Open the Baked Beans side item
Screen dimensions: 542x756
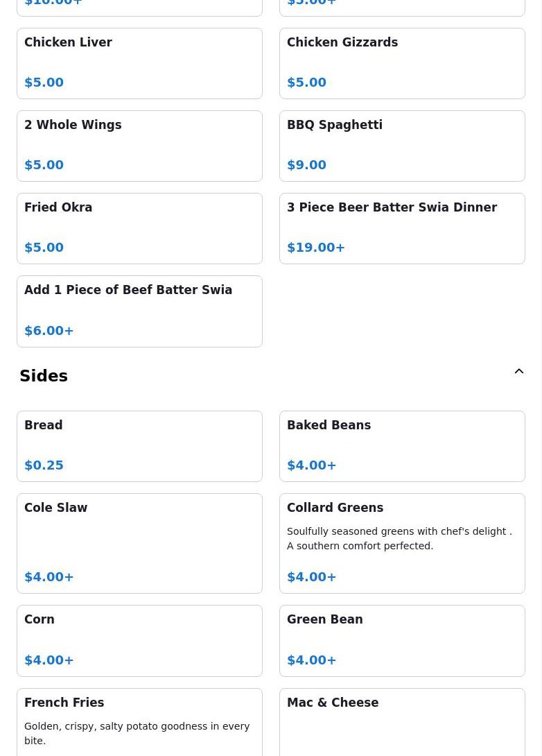(402, 446)
